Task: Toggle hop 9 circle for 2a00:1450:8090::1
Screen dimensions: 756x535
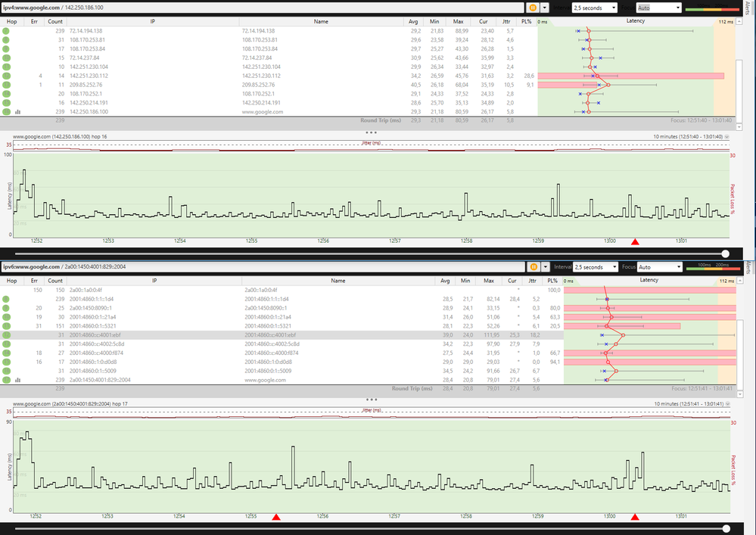Action: click(x=6, y=308)
